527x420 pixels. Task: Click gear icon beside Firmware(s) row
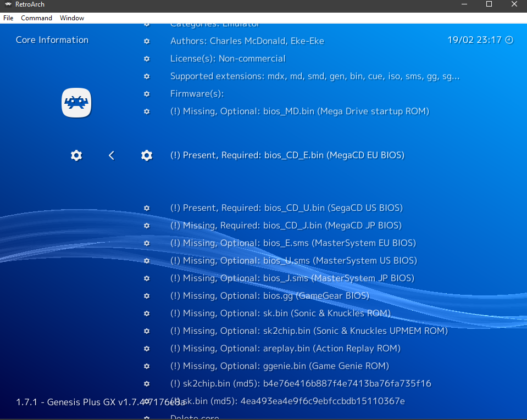point(147,94)
